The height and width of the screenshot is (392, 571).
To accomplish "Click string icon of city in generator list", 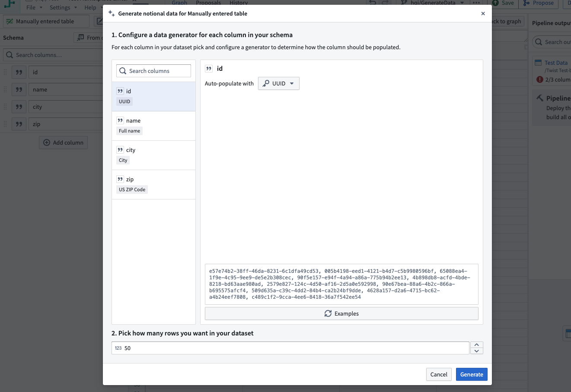I will click(120, 150).
